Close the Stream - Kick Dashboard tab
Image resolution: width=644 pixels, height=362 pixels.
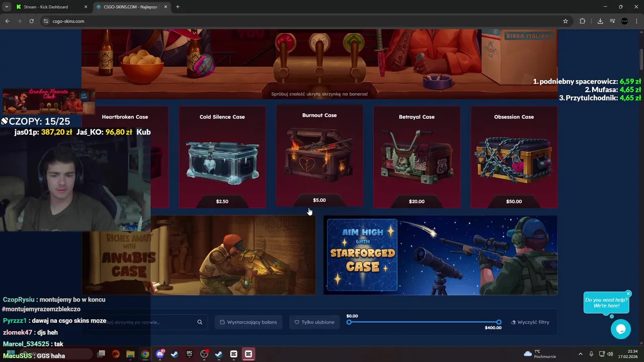pos(86,7)
